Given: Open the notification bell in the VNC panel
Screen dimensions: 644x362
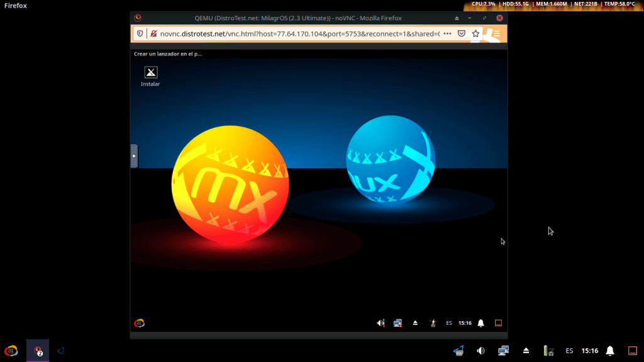Looking at the screenshot, I should click(x=481, y=323).
